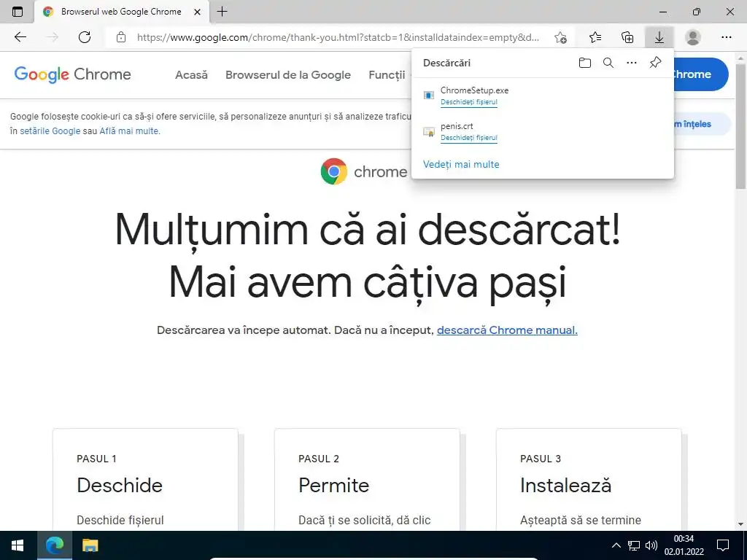This screenshot has height=560, width=747.
Task: Click the setările Google link
Action: [x=50, y=131]
